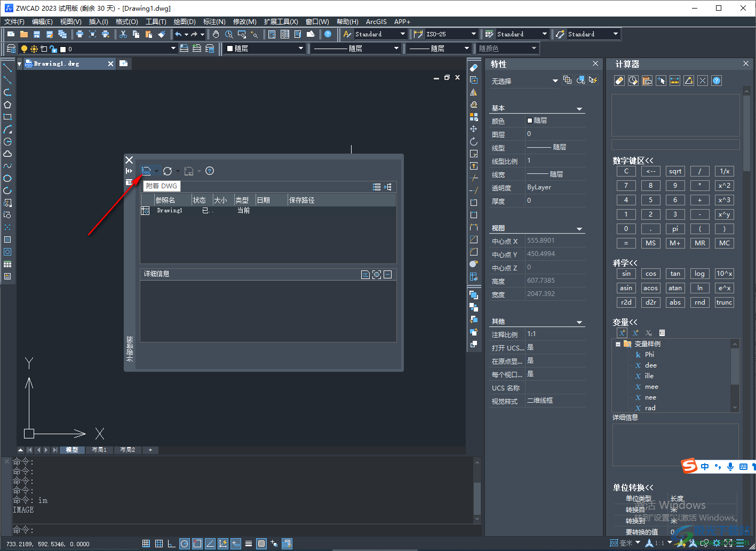
Task: Open the layer selection dropdown
Action: point(173,49)
